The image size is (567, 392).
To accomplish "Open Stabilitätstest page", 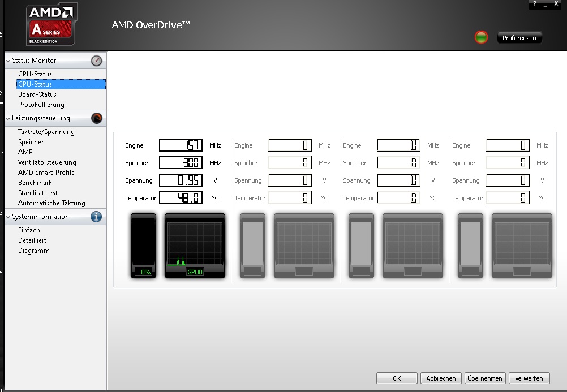I will point(38,193).
